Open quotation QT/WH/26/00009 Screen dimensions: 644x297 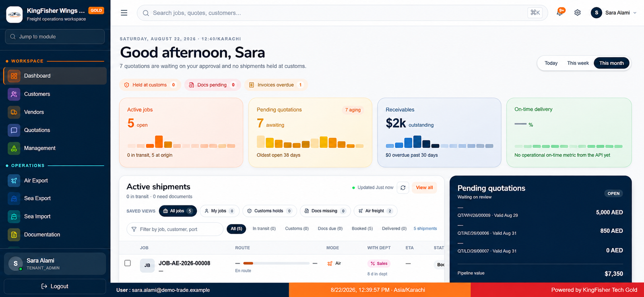pos(540,212)
